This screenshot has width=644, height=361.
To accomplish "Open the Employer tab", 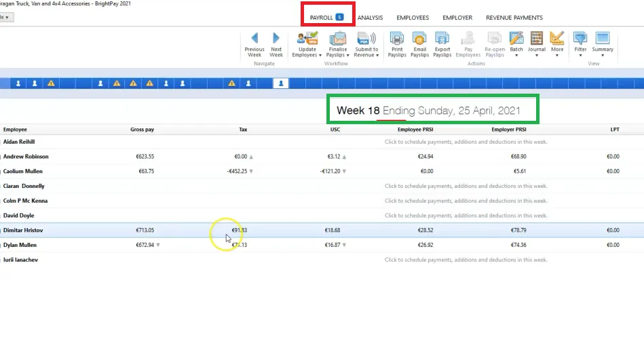I will click(x=457, y=18).
